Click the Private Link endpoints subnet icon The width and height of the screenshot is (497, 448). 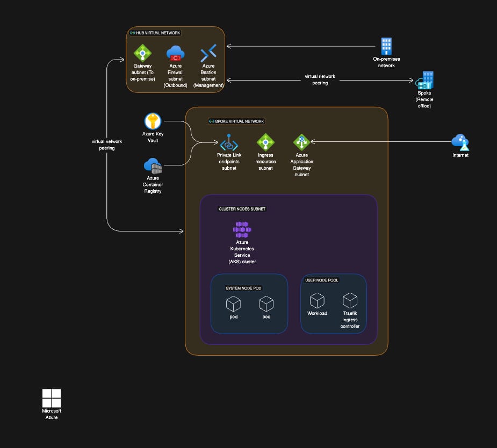coord(229,142)
